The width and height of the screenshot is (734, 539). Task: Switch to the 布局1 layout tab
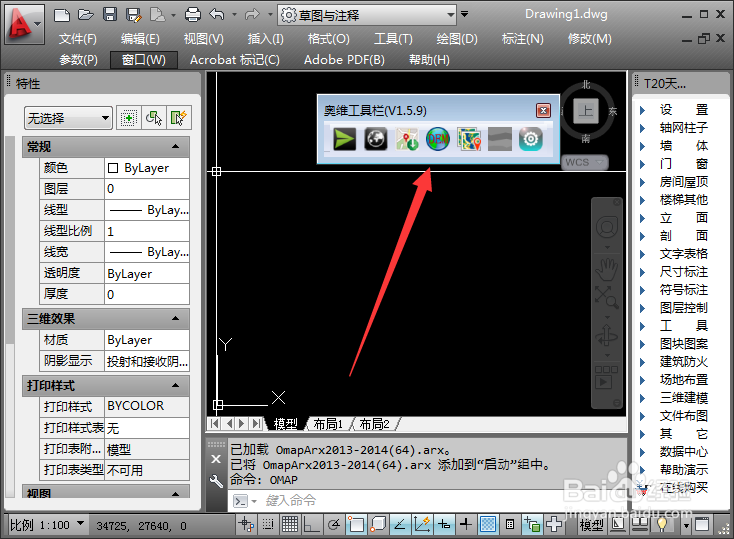tap(328, 424)
